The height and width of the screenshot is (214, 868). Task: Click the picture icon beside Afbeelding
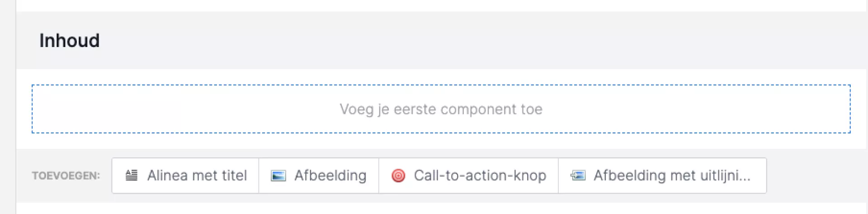278,176
